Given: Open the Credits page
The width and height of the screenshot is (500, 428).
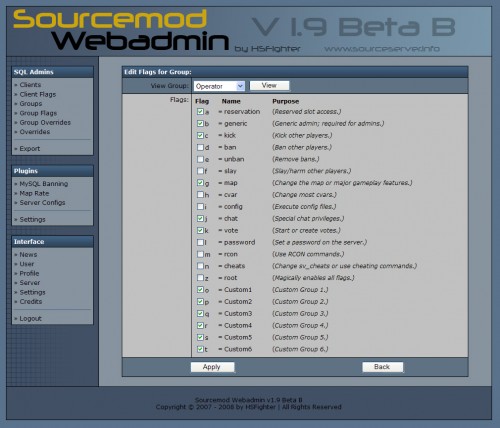Looking at the screenshot, I should click(31, 301).
